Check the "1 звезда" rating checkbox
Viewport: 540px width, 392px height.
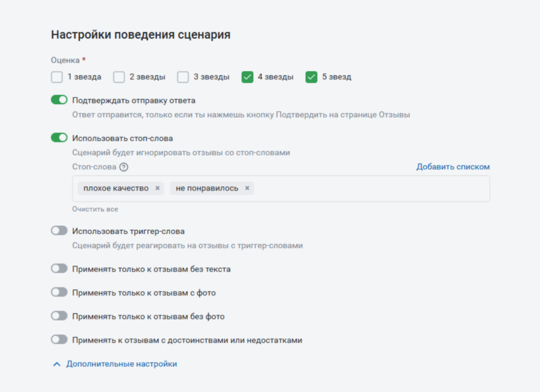[x=56, y=77]
